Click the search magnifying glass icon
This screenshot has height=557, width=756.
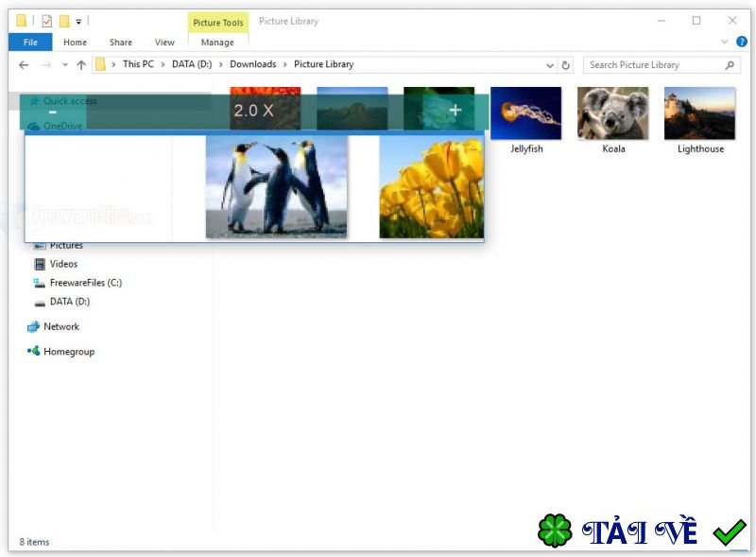(x=730, y=64)
